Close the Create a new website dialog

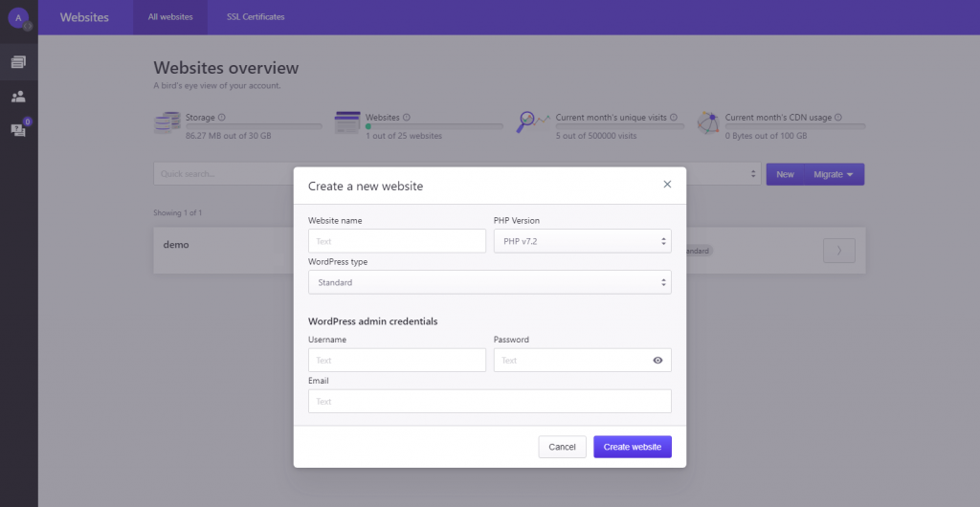(x=667, y=185)
